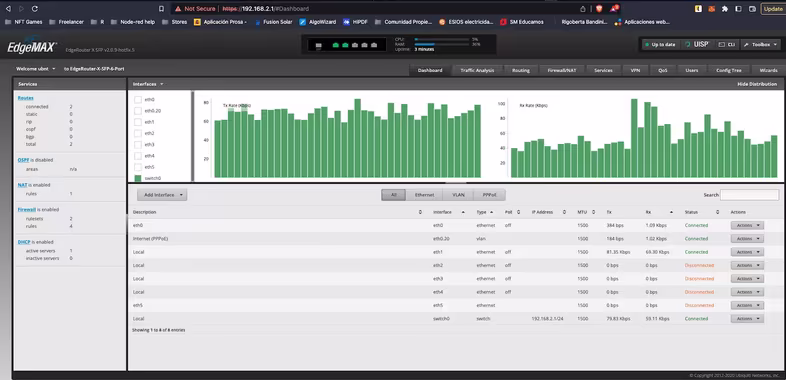
Task: Toggle eth0.20 graph checkbox
Action: [138, 111]
